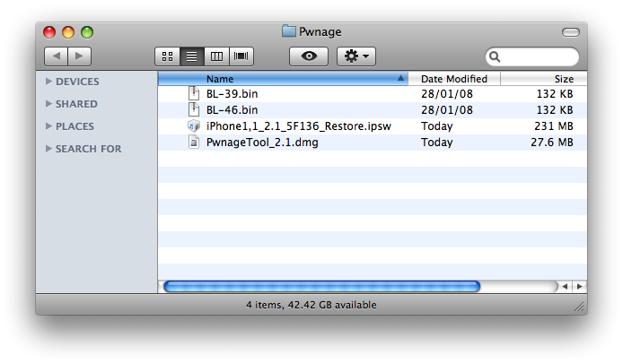Open the Action gear menu
The width and height of the screenshot is (623, 364).
[356, 56]
